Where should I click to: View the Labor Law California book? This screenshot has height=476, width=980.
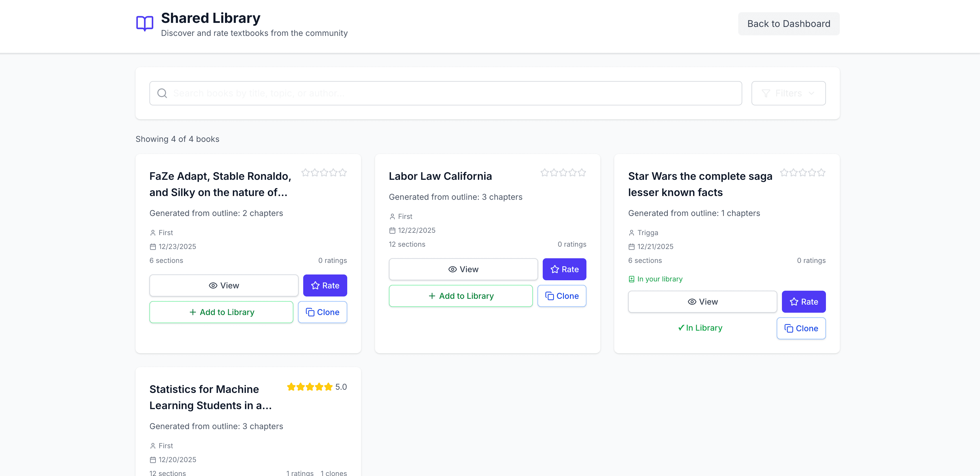[x=463, y=269]
